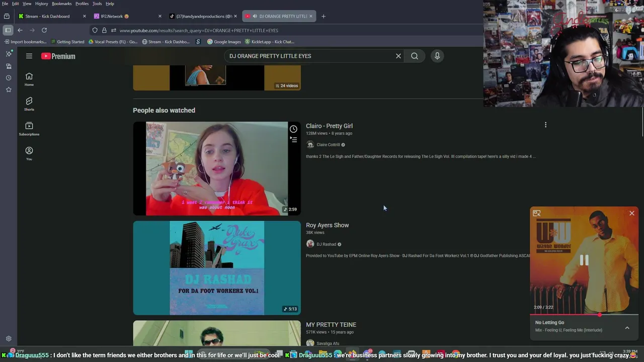Open the Clairo - Pretty Girl title
Viewport: 644px width, 362px height.
pyautogui.click(x=329, y=126)
